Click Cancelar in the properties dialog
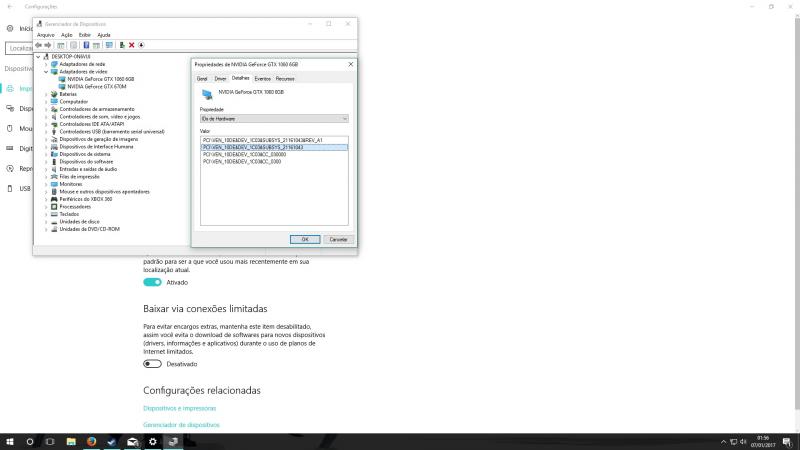This screenshot has width=800, height=450. (x=338, y=239)
